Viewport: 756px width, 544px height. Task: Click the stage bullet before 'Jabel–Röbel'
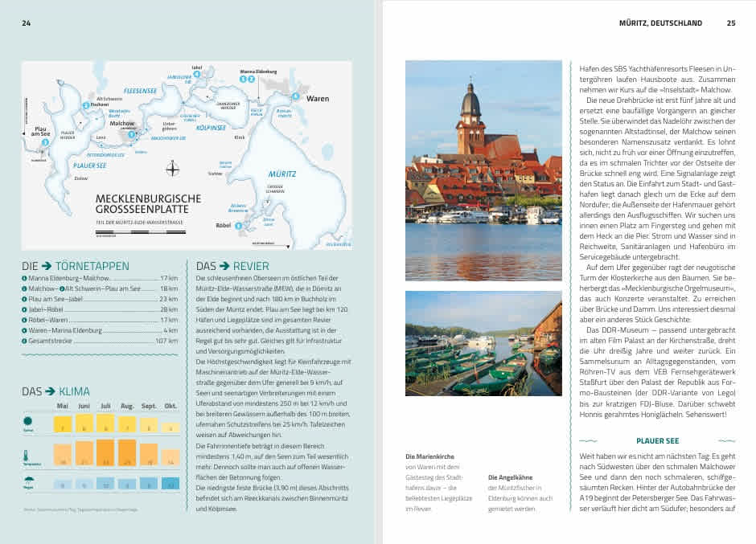click(24, 309)
